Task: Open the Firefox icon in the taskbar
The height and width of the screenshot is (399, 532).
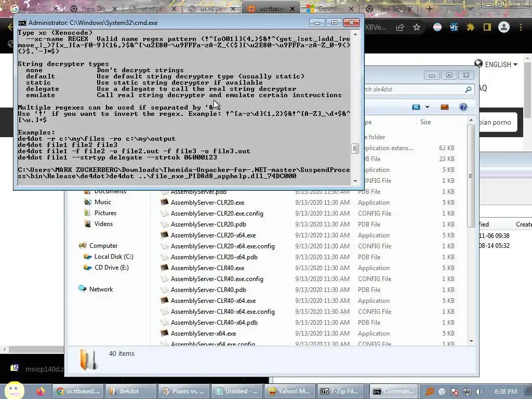Action: point(41,391)
